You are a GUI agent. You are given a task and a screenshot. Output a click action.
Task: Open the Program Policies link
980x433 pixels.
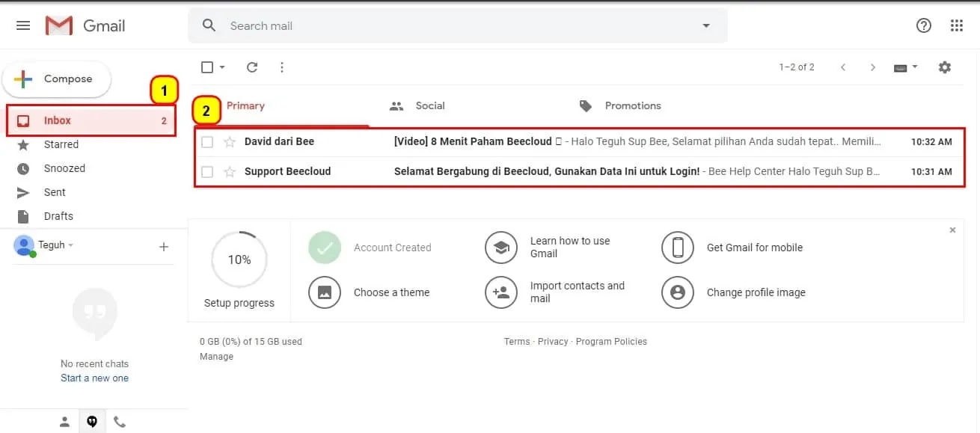point(611,342)
